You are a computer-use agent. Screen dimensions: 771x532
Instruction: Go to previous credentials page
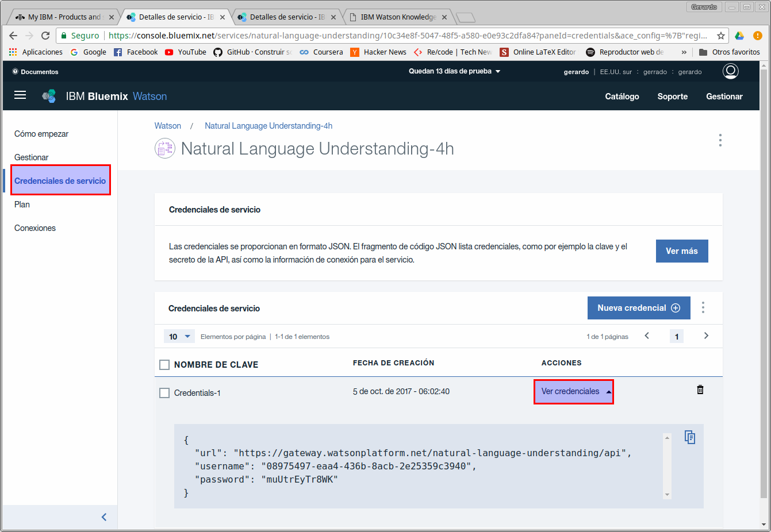click(x=647, y=336)
